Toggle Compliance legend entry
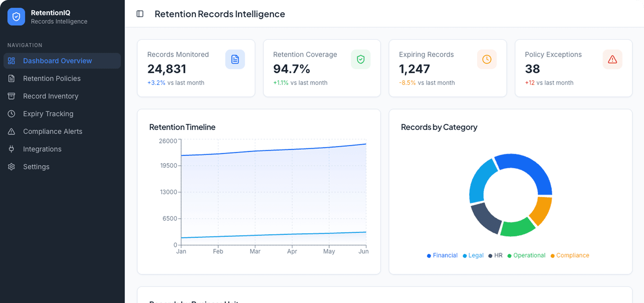This screenshot has height=303, width=644. [x=570, y=255]
